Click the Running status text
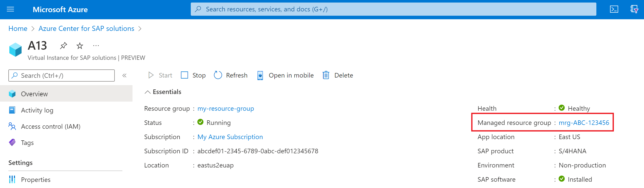The width and height of the screenshot is (644, 188). click(219, 123)
